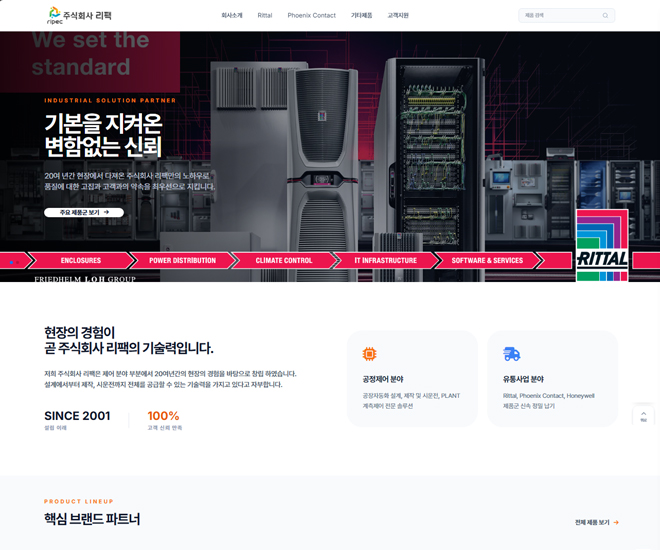Select the first carousel dot

pos(11,263)
